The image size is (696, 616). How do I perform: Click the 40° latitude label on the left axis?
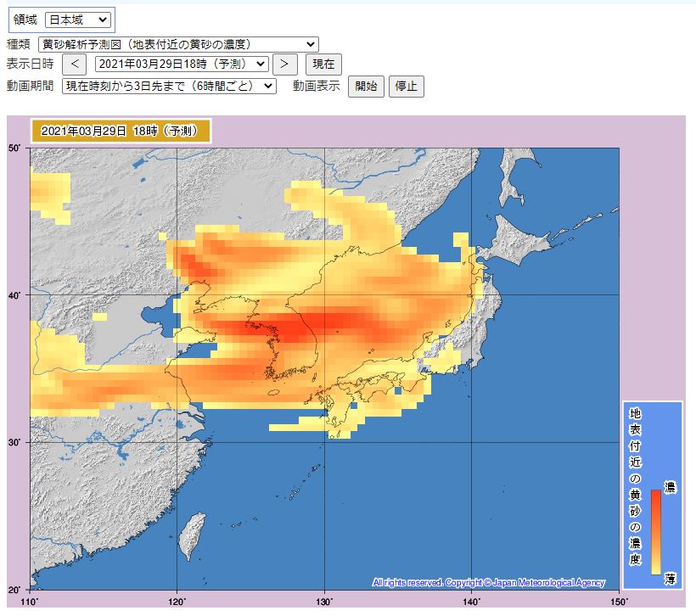point(14,295)
